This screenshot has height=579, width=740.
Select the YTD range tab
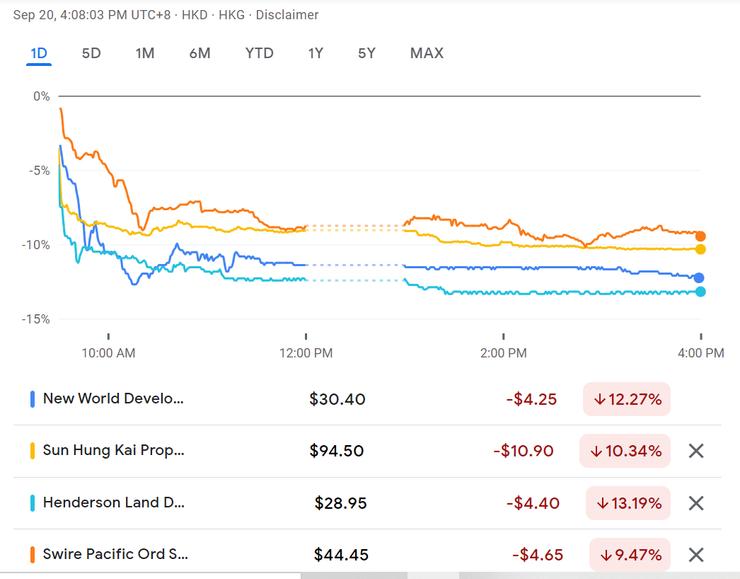pyautogui.click(x=259, y=53)
